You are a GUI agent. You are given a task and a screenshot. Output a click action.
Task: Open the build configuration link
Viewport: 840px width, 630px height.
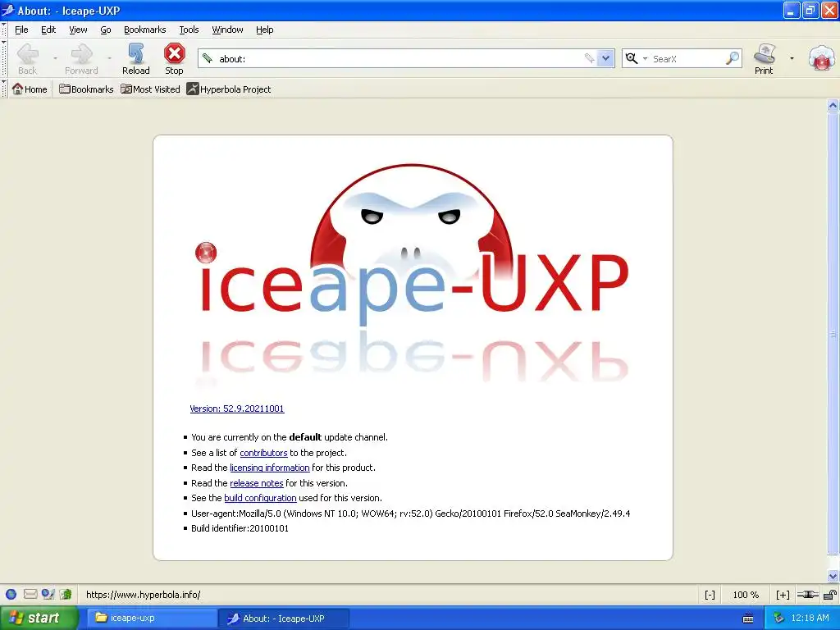tap(260, 498)
